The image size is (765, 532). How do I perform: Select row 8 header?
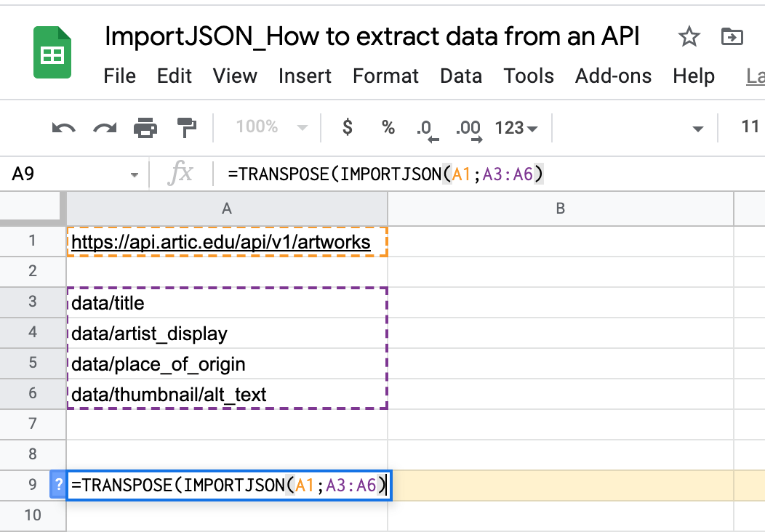33,454
